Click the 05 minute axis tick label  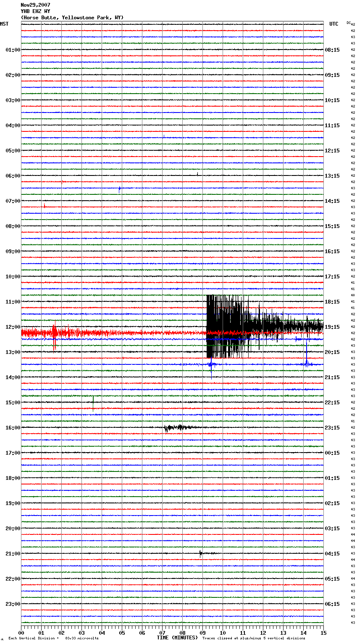point(122,633)
